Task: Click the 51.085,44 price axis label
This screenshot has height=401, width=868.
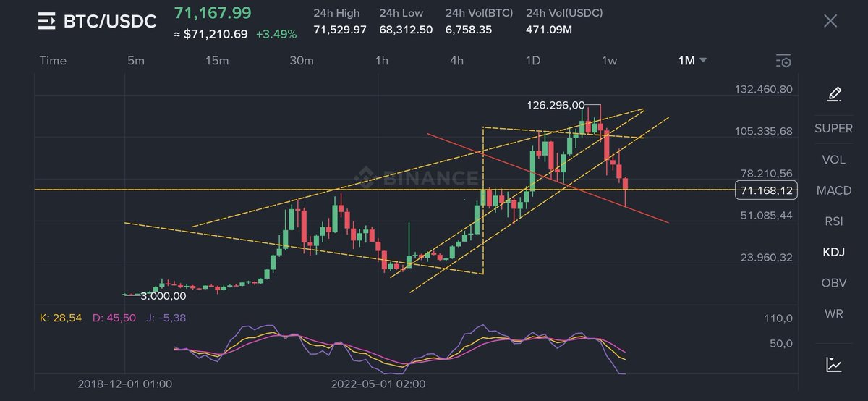Action: point(765,215)
